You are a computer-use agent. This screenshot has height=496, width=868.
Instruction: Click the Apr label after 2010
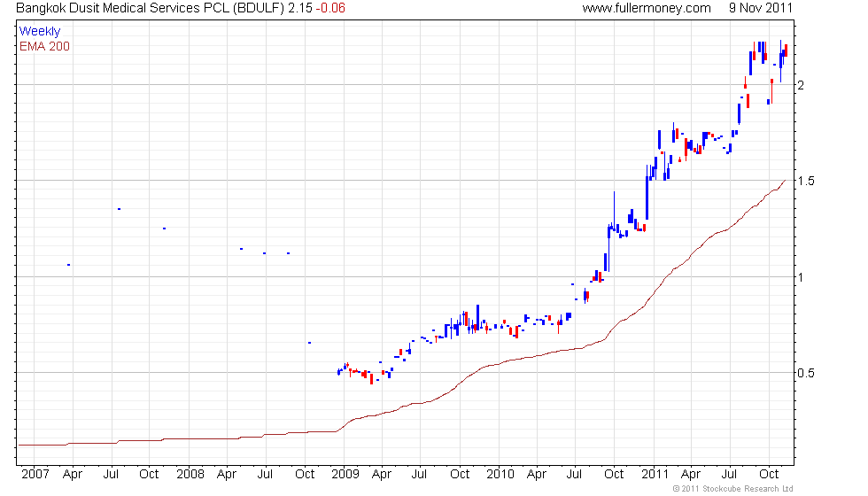pos(537,475)
